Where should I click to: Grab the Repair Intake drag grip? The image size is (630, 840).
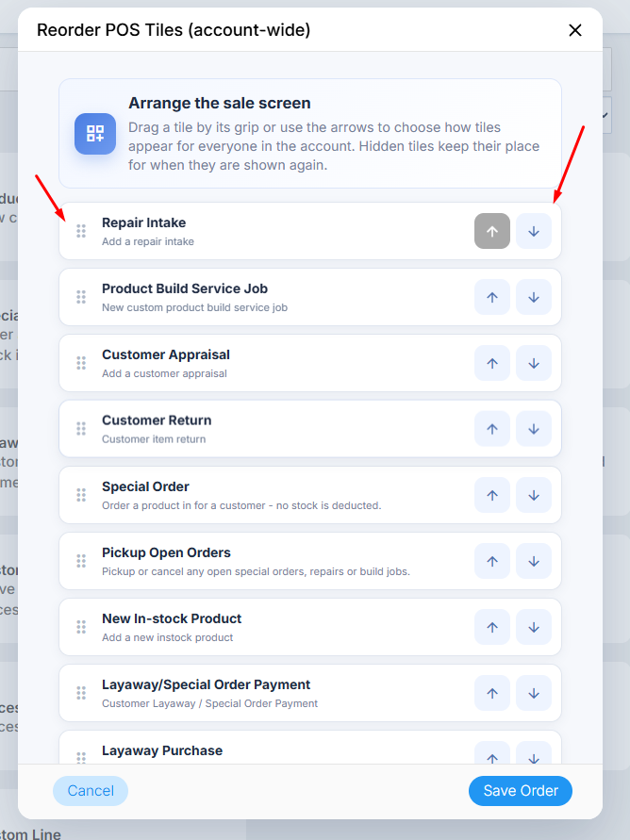pyautogui.click(x=81, y=231)
